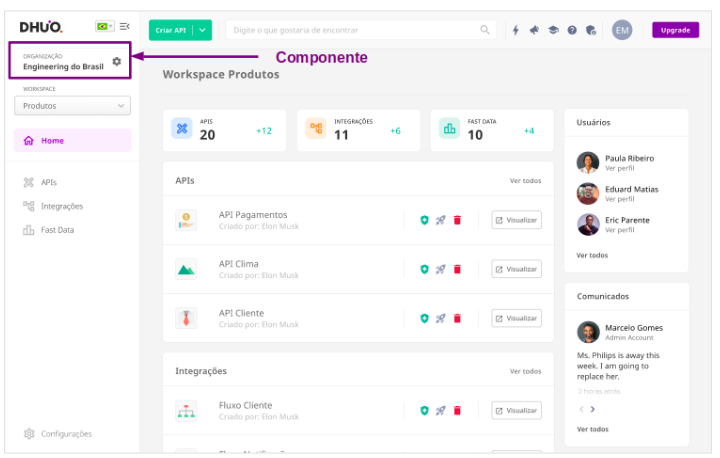The width and height of the screenshot is (720, 458).
Task: Open lightning bolt quick actions icon
Action: 516,30
